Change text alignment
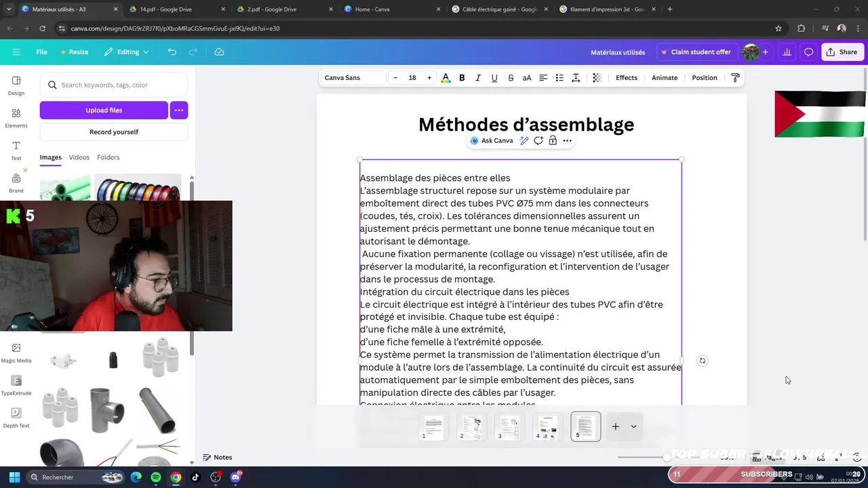 (x=543, y=78)
